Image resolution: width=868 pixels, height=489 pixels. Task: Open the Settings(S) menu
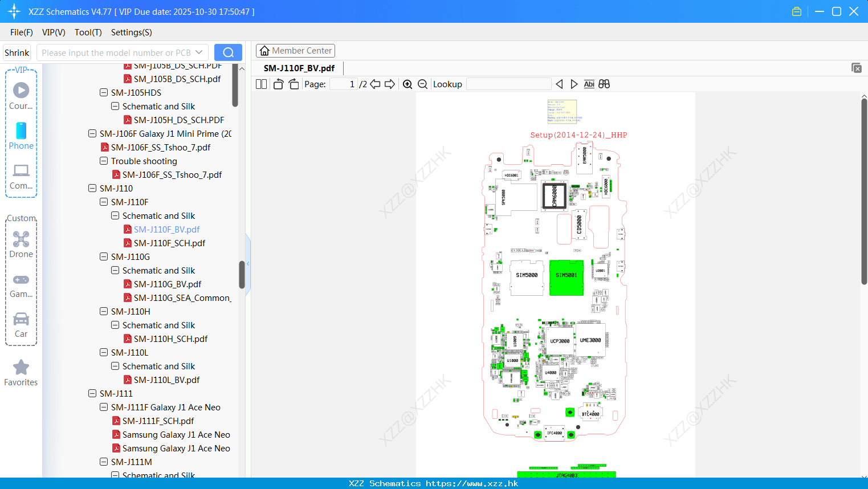(132, 32)
